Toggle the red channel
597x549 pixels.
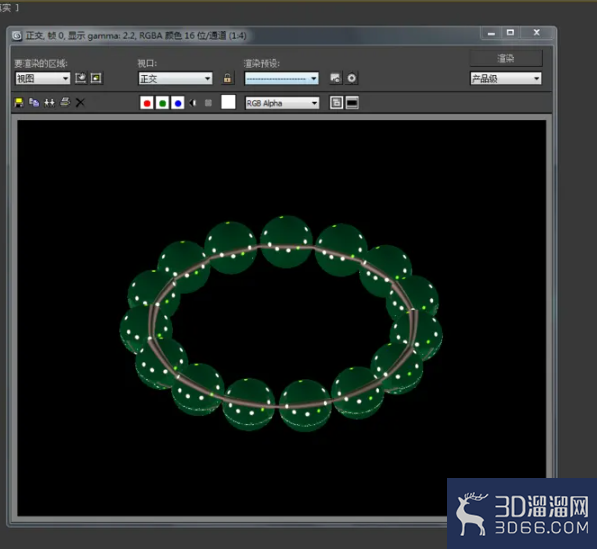pos(147,103)
